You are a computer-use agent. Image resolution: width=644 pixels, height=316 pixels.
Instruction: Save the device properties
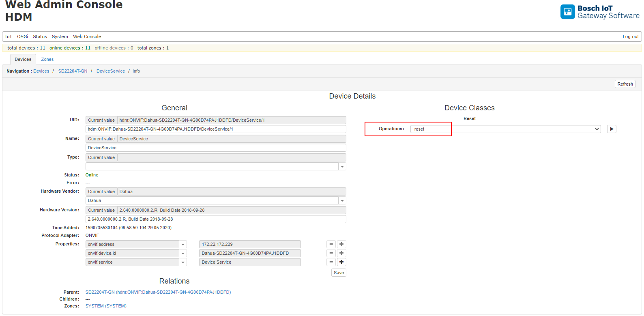tap(339, 273)
